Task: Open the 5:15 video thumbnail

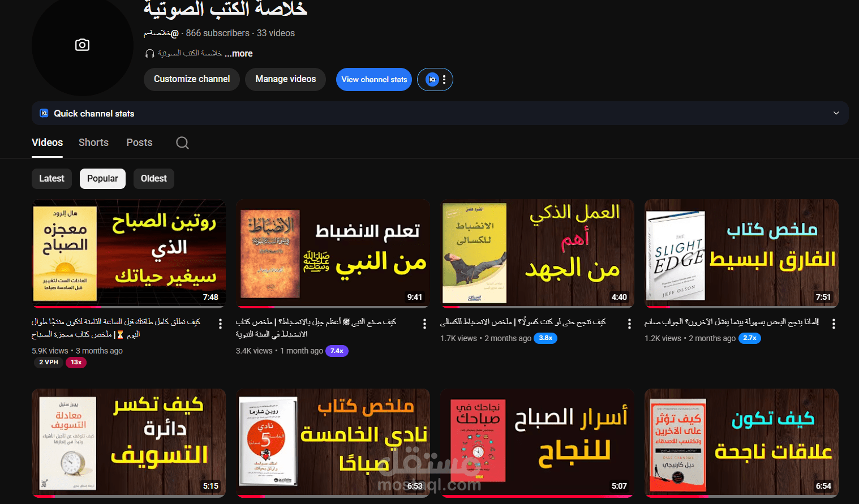Action: point(128,443)
